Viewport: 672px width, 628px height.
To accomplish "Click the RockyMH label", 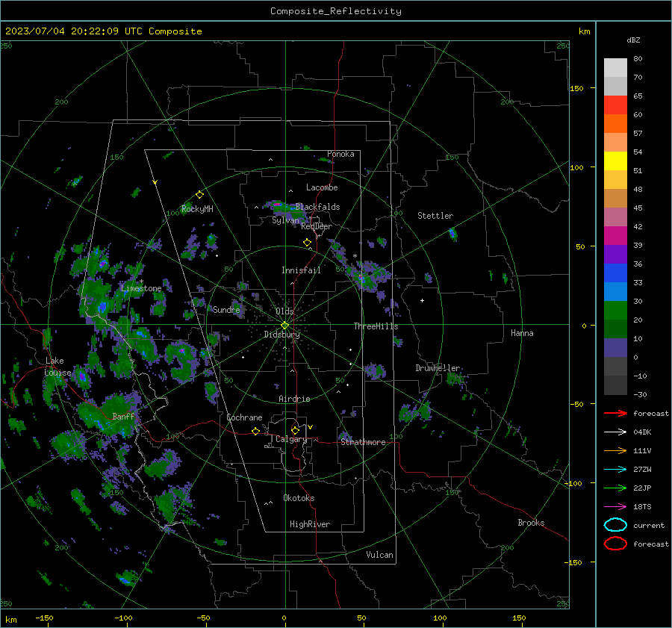I will pos(197,209).
